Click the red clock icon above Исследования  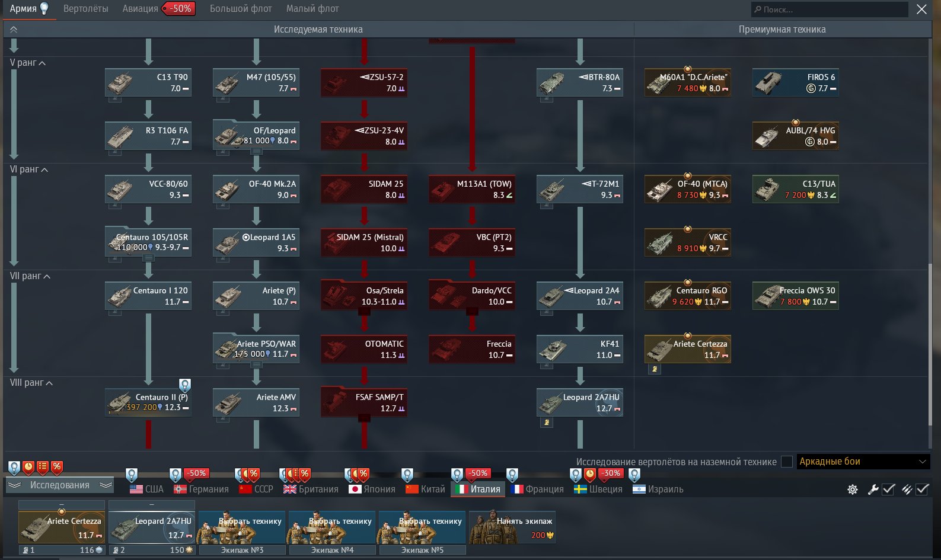coord(28,468)
